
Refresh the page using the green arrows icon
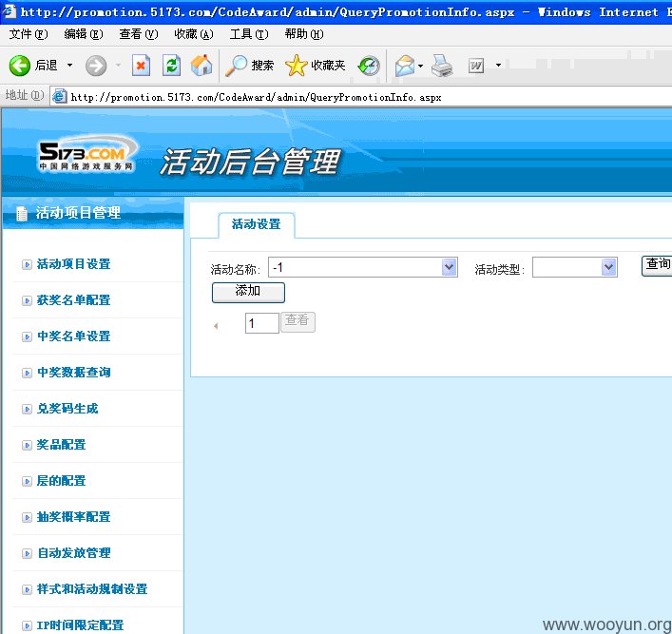171,66
